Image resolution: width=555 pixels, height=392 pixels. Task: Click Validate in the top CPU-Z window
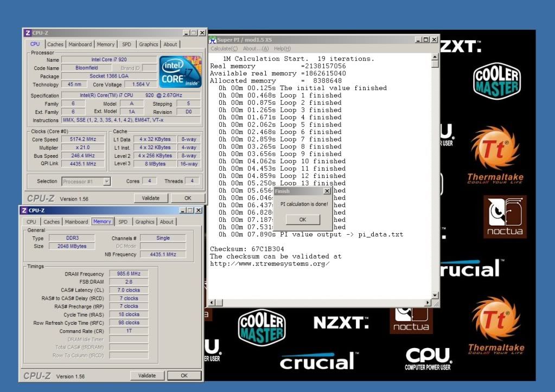click(151, 198)
